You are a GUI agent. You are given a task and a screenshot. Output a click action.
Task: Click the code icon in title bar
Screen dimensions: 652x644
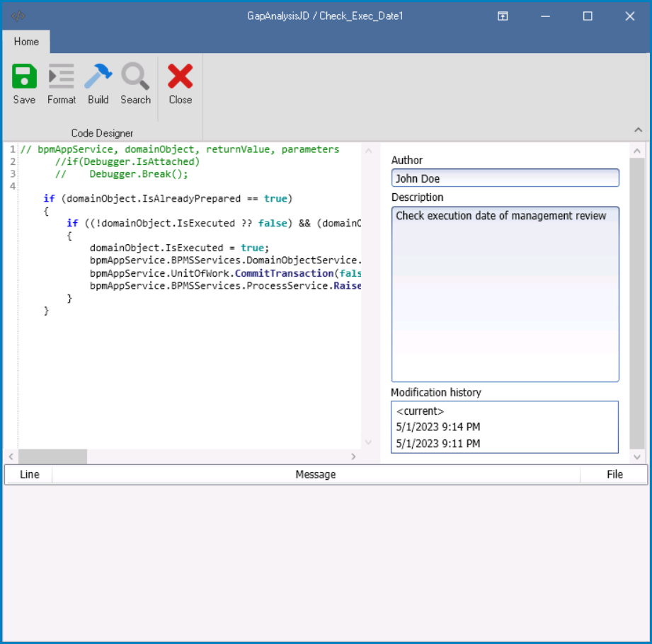click(x=18, y=16)
